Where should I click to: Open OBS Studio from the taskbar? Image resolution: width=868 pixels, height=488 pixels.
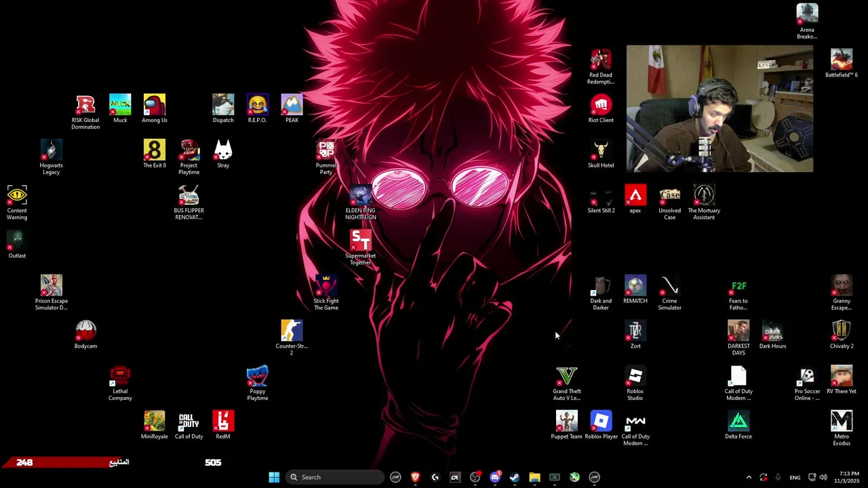(x=475, y=477)
